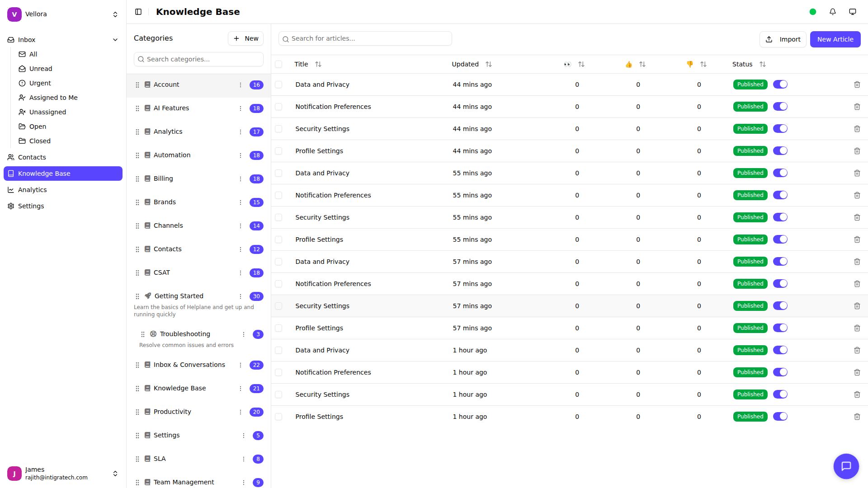Screen dimensions: 868x488
Task: Tick the select-all articles checkbox
Action: [278, 64]
